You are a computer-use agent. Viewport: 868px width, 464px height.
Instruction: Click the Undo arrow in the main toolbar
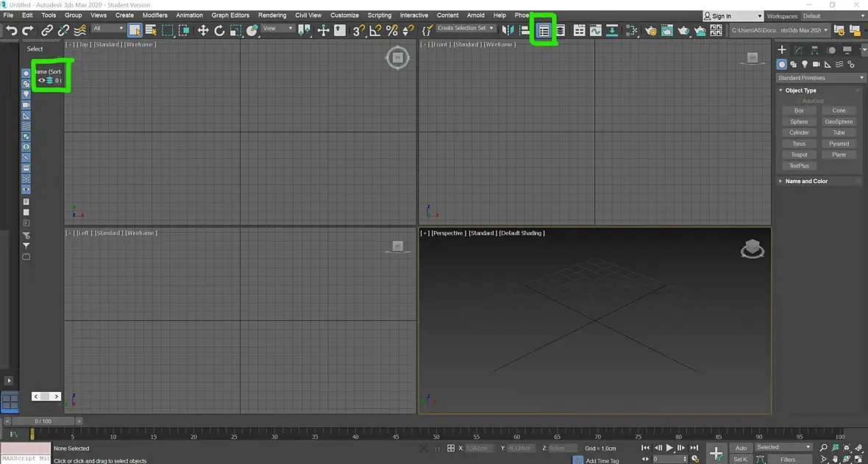click(x=12, y=30)
